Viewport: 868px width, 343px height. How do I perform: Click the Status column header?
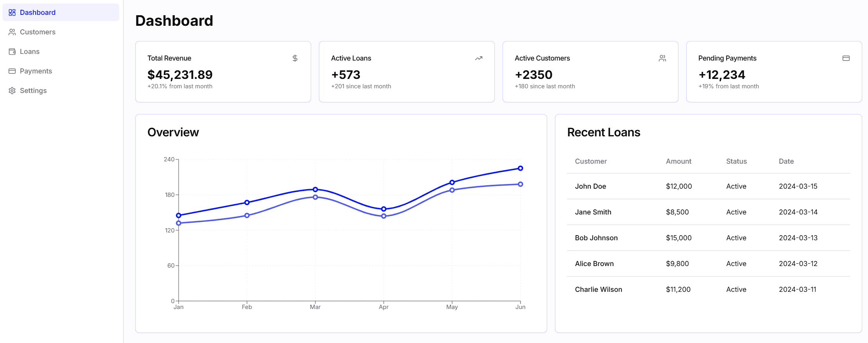click(x=736, y=161)
